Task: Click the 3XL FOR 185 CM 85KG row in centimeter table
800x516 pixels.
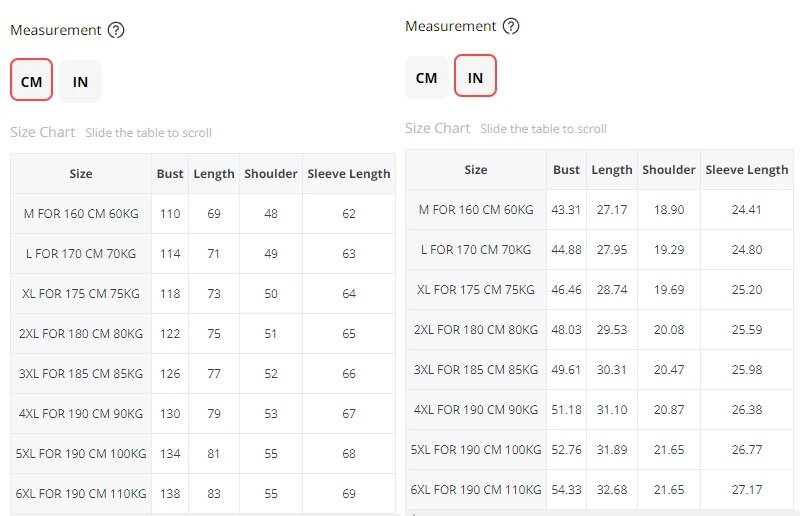Action: click(81, 373)
